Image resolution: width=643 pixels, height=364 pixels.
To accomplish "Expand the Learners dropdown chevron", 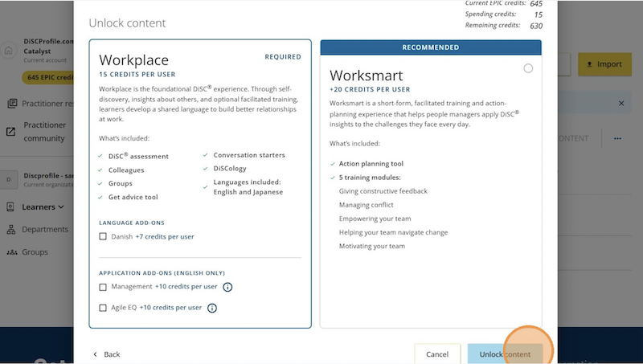I will click(x=61, y=207).
